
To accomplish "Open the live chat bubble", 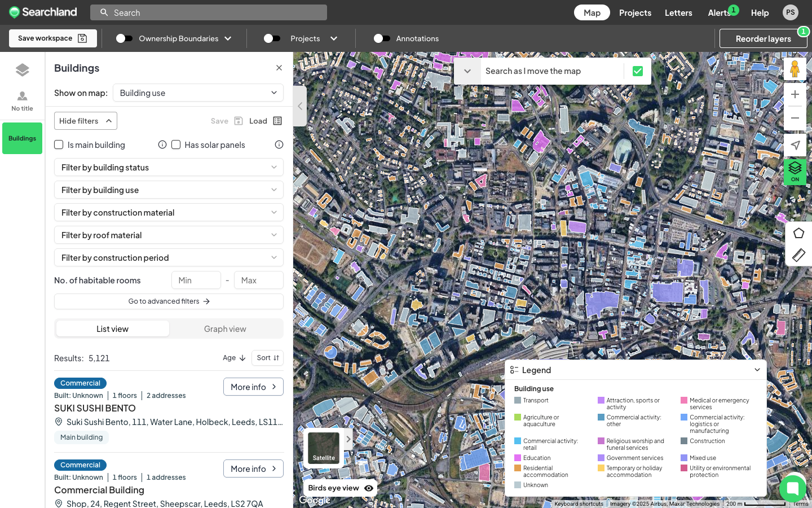I will click(x=792, y=488).
